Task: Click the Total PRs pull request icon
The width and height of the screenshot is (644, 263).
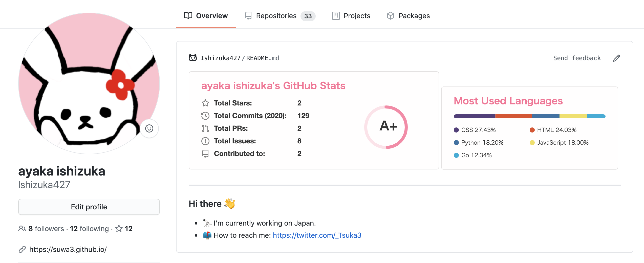Action: [x=205, y=128]
